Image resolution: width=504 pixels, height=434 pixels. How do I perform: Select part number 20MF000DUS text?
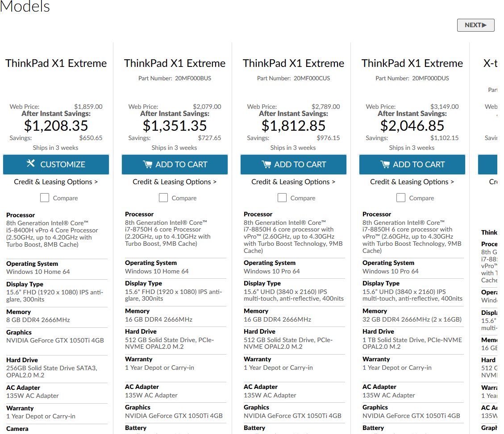click(430, 79)
